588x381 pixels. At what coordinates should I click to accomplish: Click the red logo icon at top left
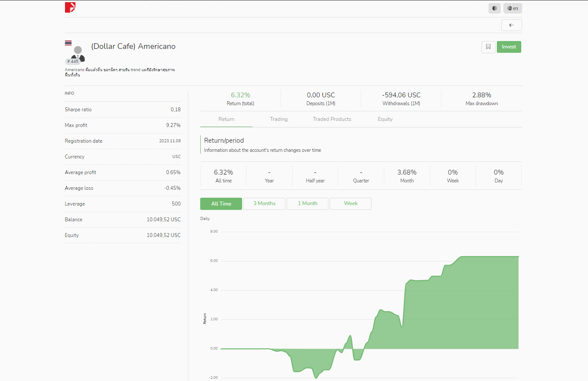(x=70, y=7)
